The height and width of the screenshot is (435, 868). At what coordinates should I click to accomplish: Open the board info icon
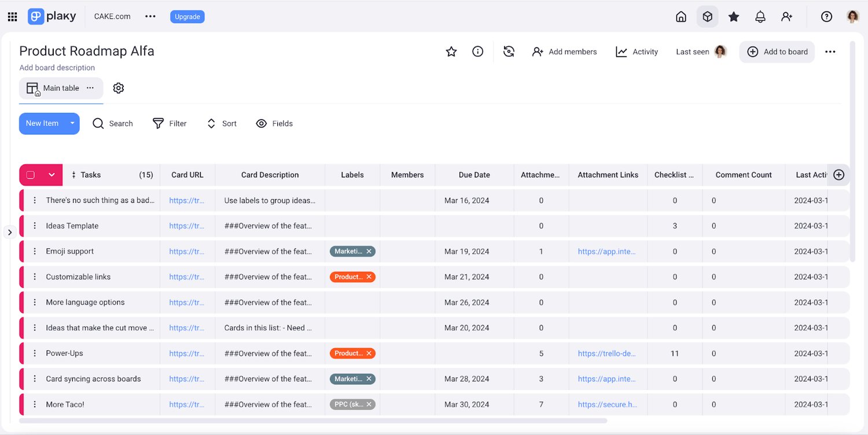pos(478,51)
